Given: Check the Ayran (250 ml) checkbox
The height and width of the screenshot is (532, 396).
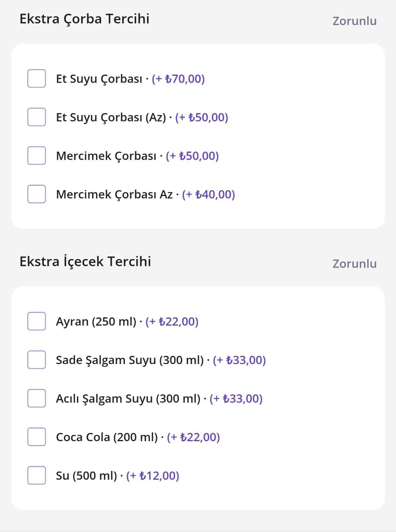Looking at the screenshot, I should click(x=37, y=321).
